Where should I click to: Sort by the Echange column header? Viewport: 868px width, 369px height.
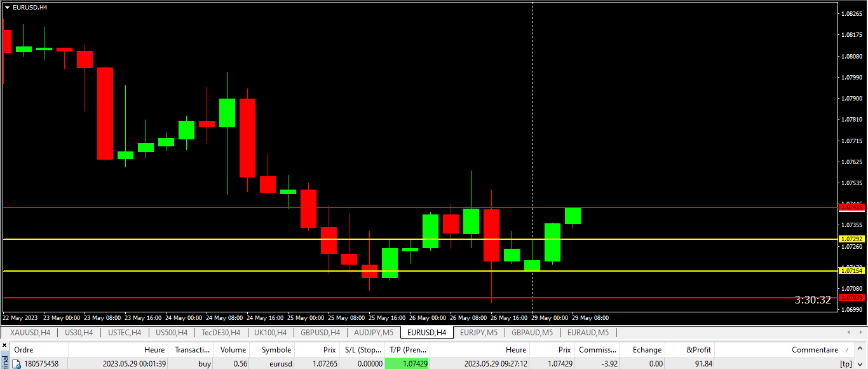tap(642, 350)
